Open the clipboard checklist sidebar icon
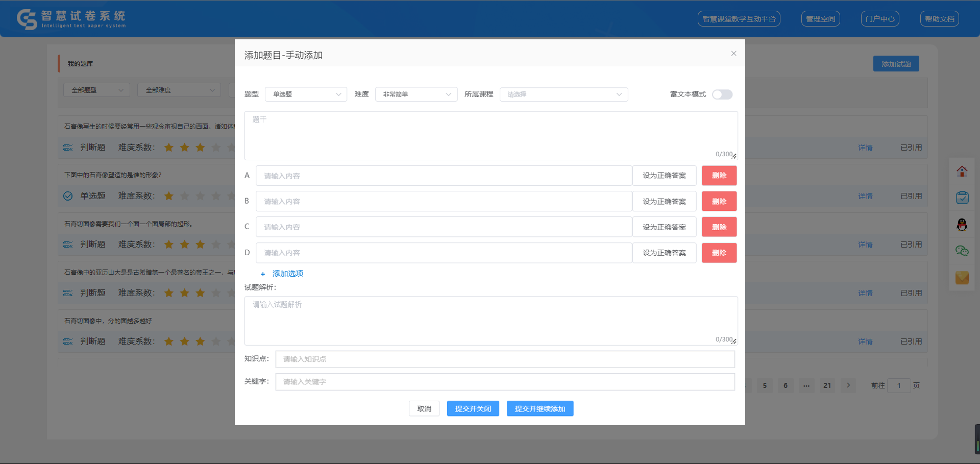The width and height of the screenshot is (980, 464). [x=962, y=198]
